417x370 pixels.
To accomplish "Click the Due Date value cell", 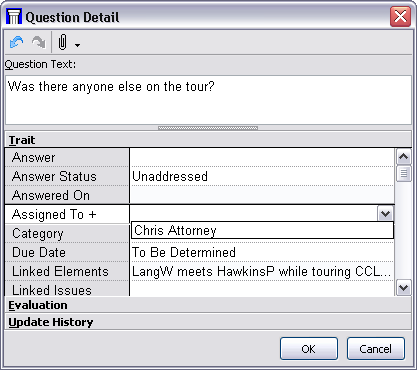I will pos(262,252).
